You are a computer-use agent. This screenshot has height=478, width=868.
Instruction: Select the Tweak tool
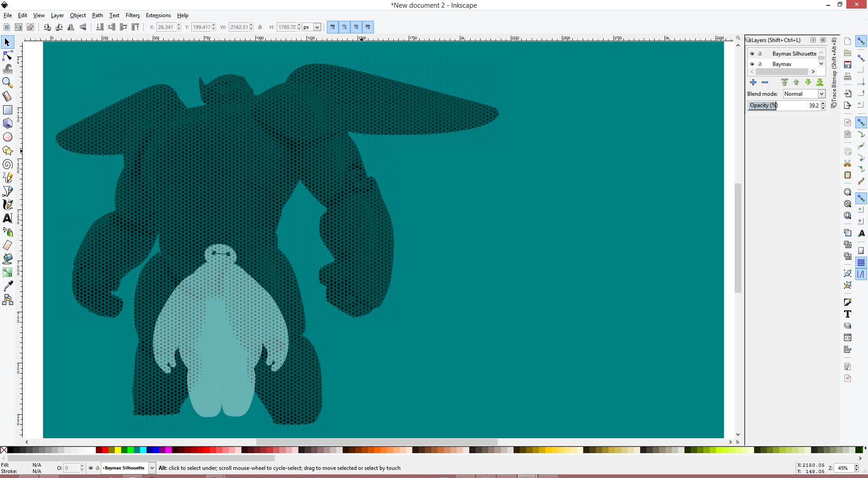tap(8, 69)
